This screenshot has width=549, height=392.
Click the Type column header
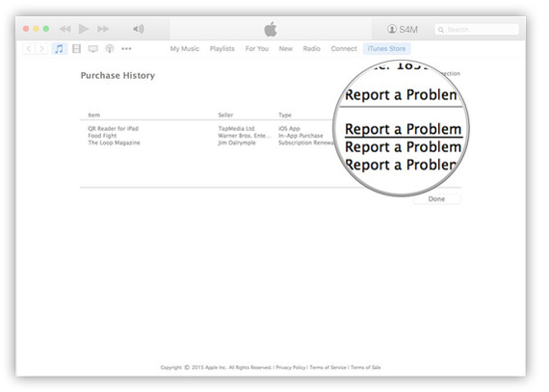(285, 115)
